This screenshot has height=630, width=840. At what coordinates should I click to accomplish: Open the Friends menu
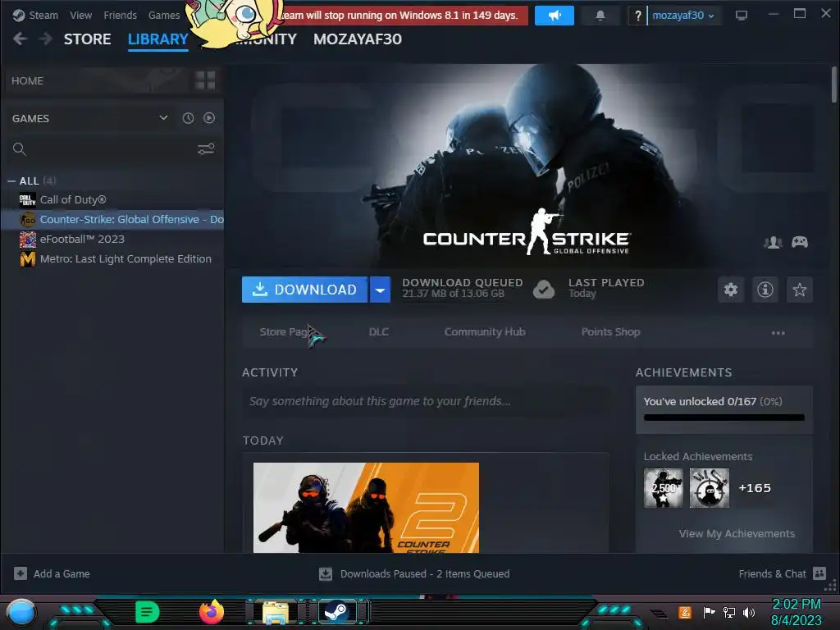click(120, 15)
